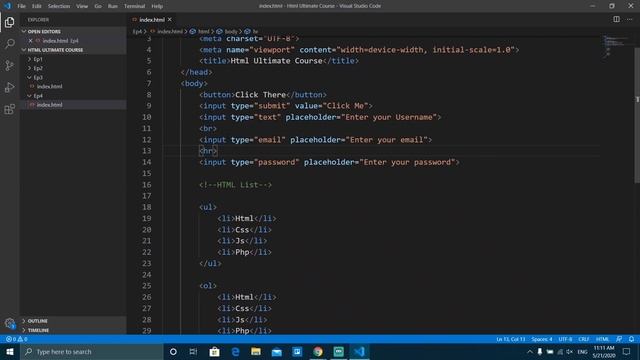Viewport: 640px width, 360px height.
Task: Place cursor on line 13 hr tag
Action: [x=208, y=151]
